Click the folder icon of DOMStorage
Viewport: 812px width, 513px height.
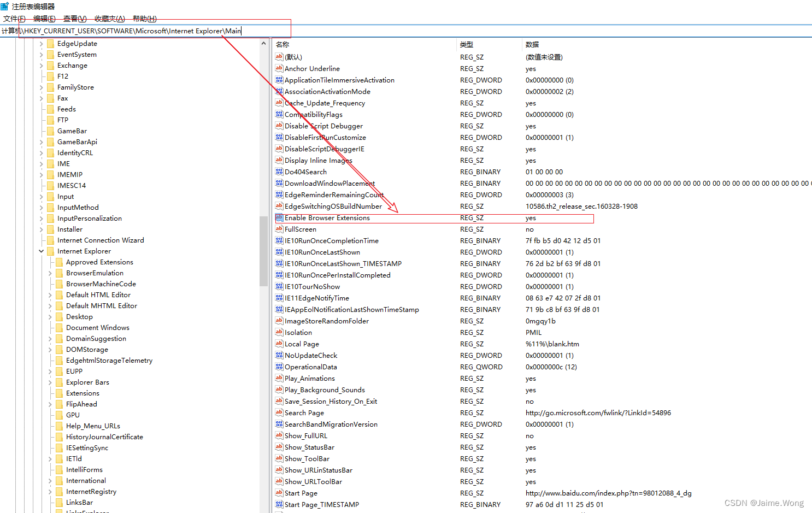click(x=59, y=350)
